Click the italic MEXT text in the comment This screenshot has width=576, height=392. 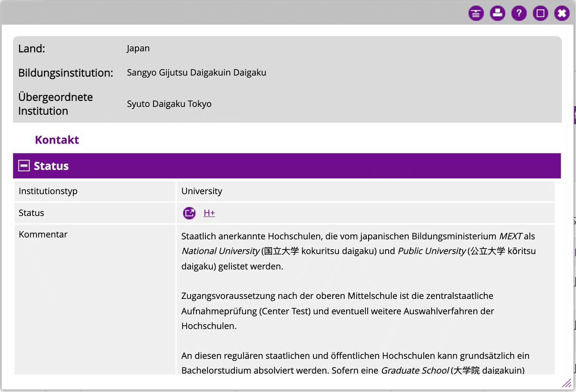tap(510, 236)
